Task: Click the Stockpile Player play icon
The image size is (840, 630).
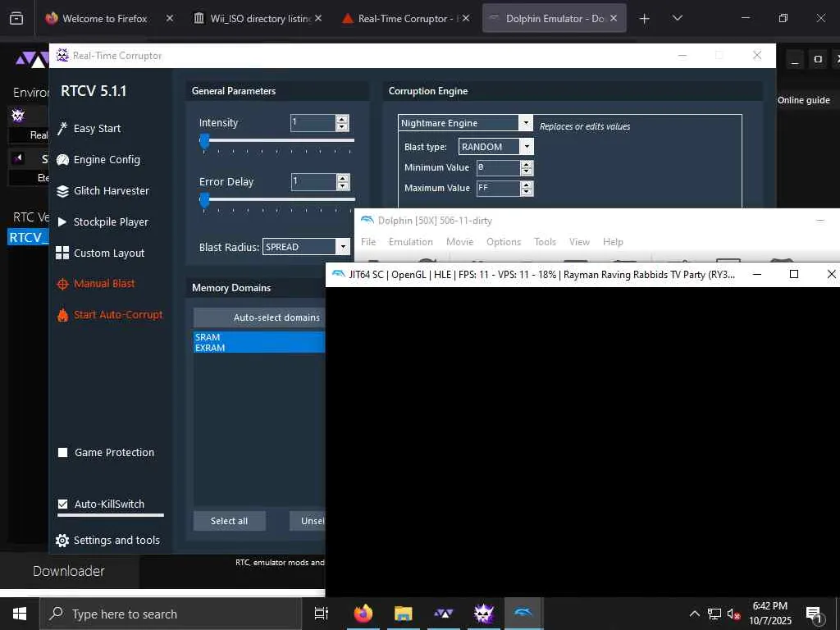Action: (x=62, y=221)
